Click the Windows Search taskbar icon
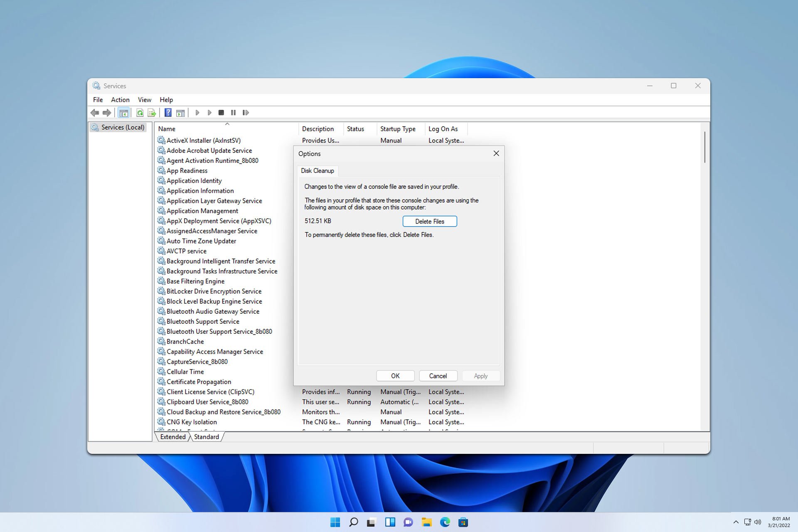Image resolution: width=798 pixels, height=532 pixels. pos(354,522)
